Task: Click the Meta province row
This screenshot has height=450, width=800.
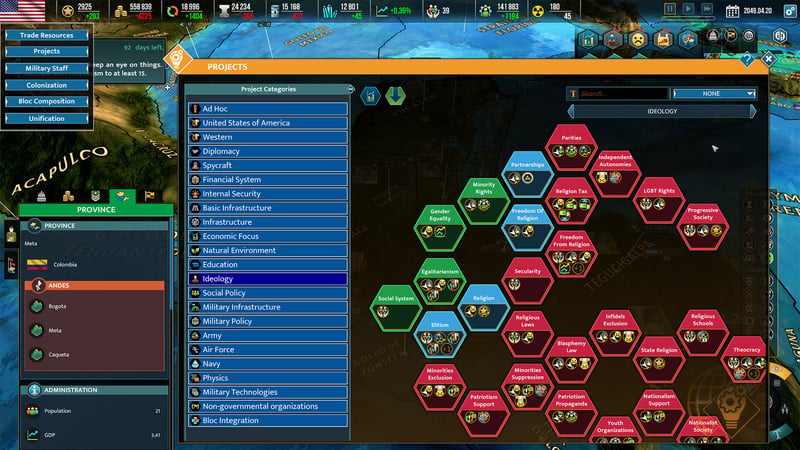Action: [95, 330]
